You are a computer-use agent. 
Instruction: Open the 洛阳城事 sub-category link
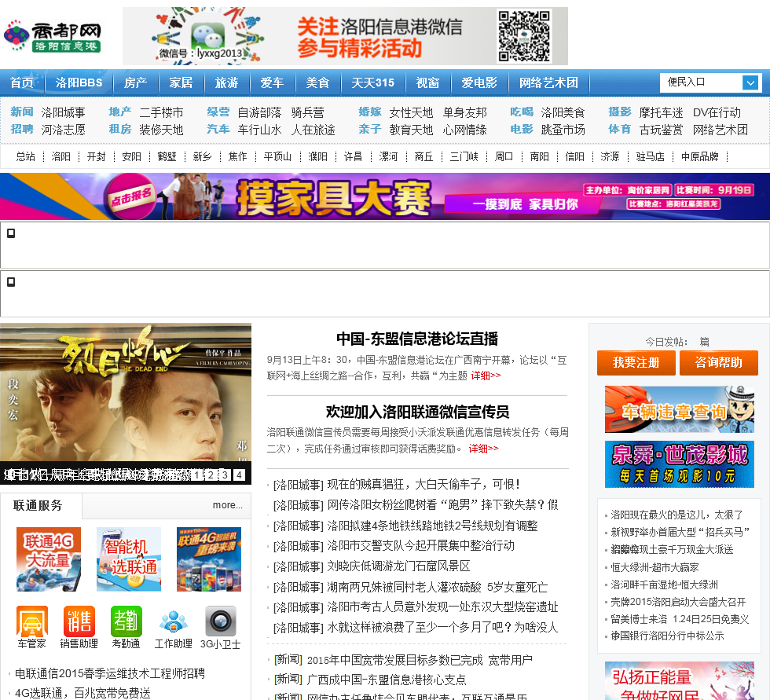[x=64, y=113]
